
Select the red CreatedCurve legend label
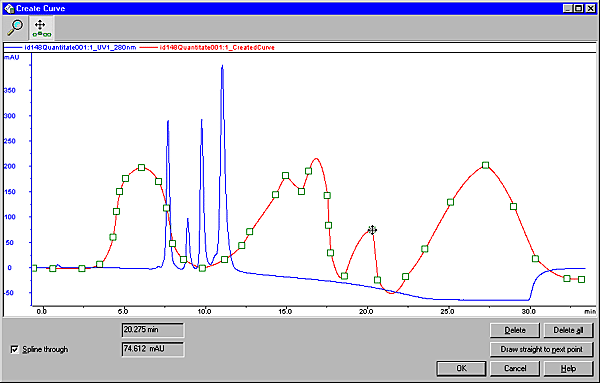point(217,47)
